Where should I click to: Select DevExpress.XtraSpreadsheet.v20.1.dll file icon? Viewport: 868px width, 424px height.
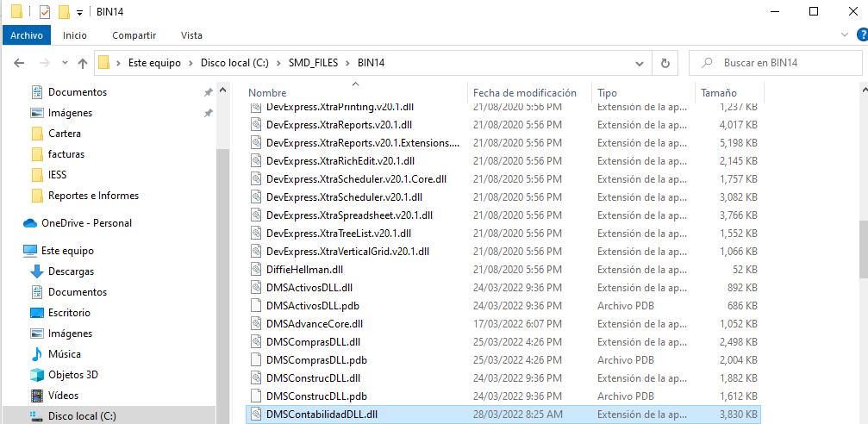click(x=255, y=215)
